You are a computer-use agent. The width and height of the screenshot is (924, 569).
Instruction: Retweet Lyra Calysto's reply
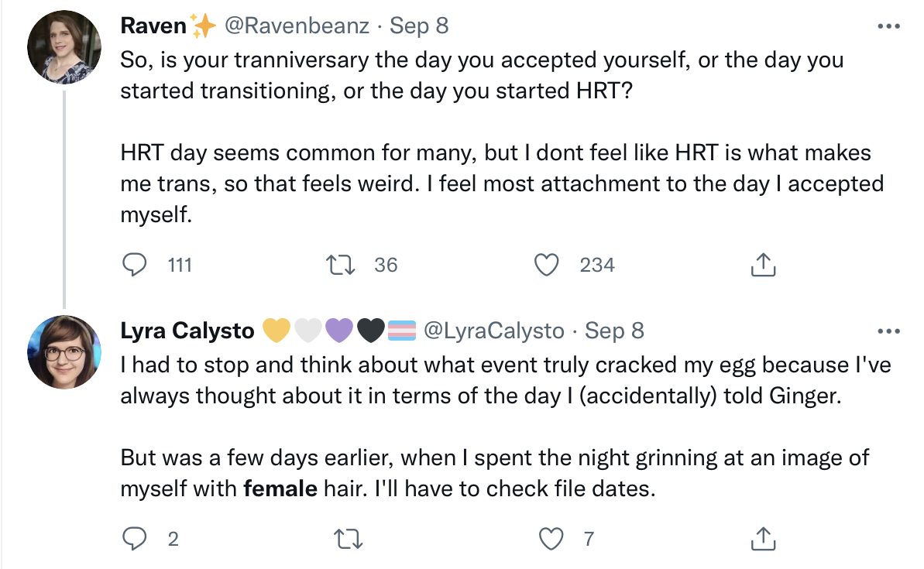click(349, 538)
